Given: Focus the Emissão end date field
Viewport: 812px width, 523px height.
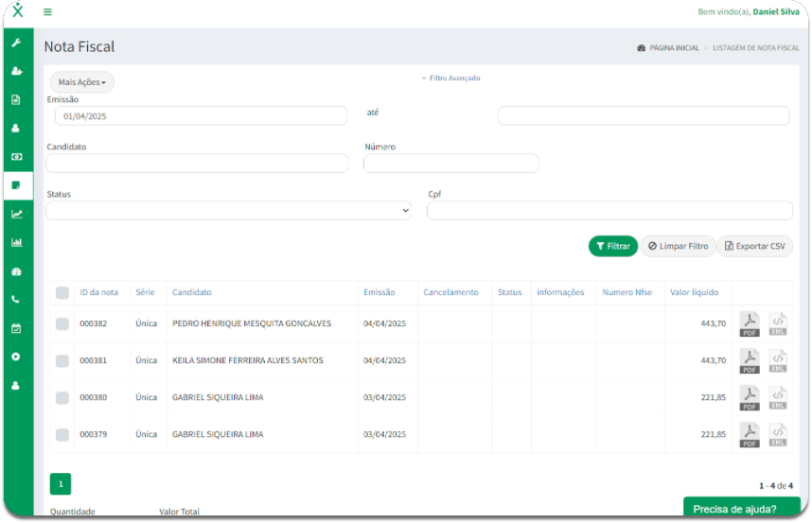Looking at the screenshot, I should 644,116.
